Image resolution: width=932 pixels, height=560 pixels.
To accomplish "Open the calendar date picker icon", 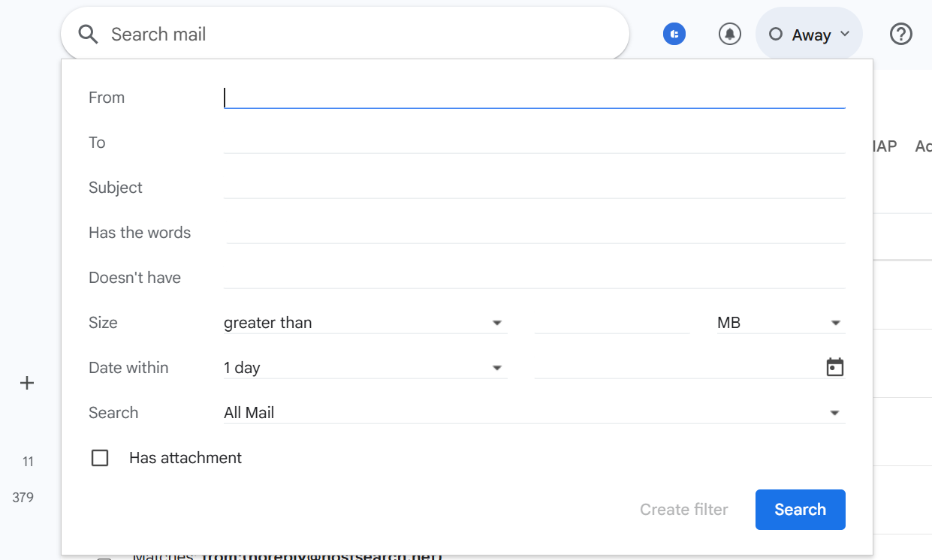I will [834, 367].
